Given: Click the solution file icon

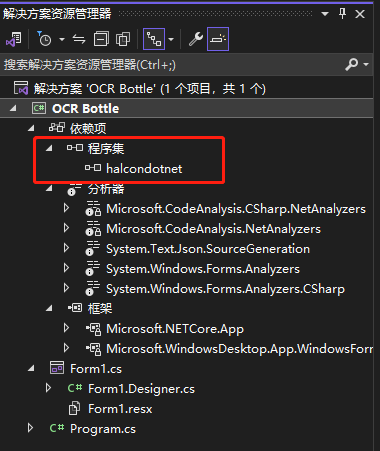Looking at the screenshot, I should (x=21, y=88).
